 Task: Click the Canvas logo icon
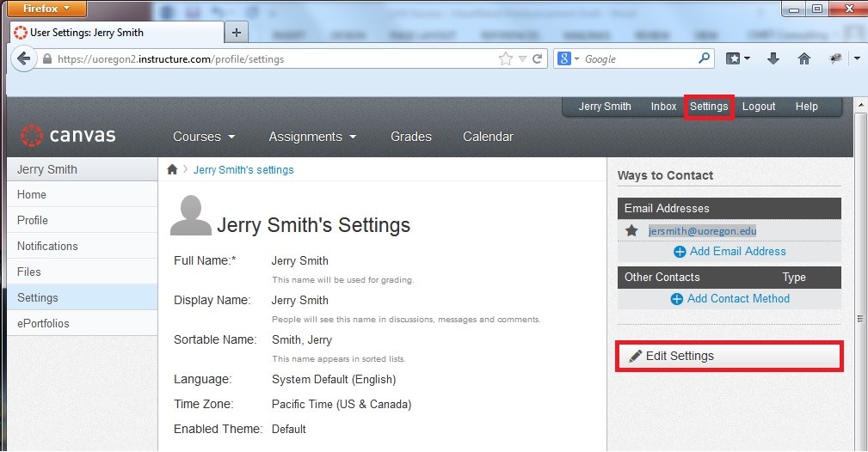pyautogui.click(x=31, y=136)
